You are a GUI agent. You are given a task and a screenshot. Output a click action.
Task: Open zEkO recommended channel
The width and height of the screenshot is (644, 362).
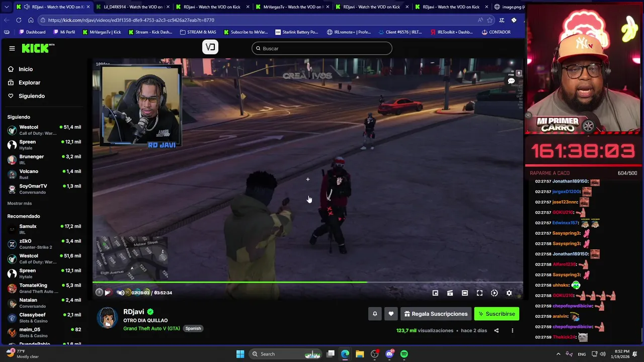click(x=44, y=244)
